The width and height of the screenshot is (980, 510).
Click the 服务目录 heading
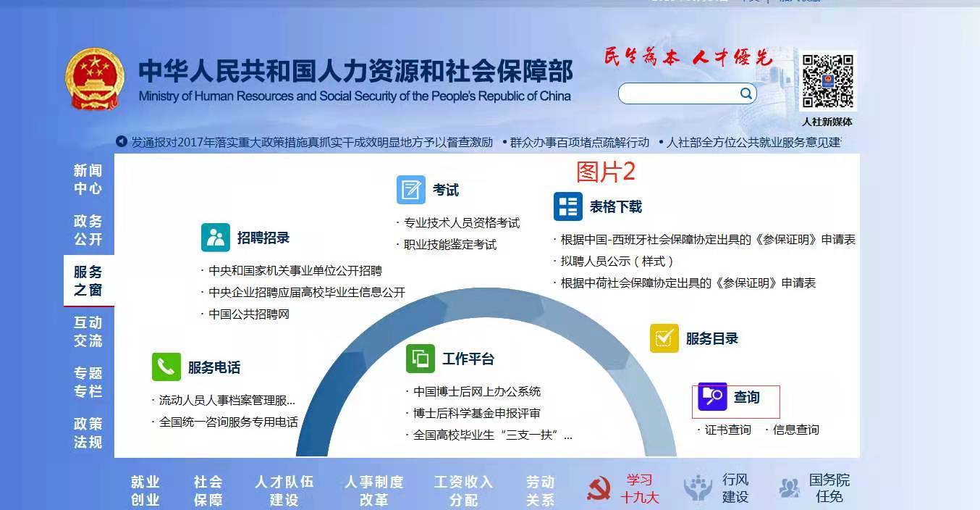point(712,338)
